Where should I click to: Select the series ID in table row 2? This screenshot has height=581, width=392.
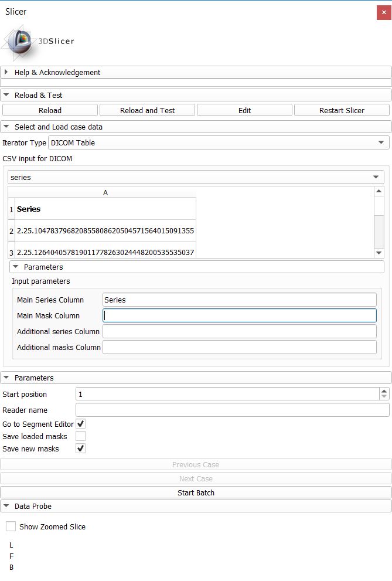pos(105,232)
